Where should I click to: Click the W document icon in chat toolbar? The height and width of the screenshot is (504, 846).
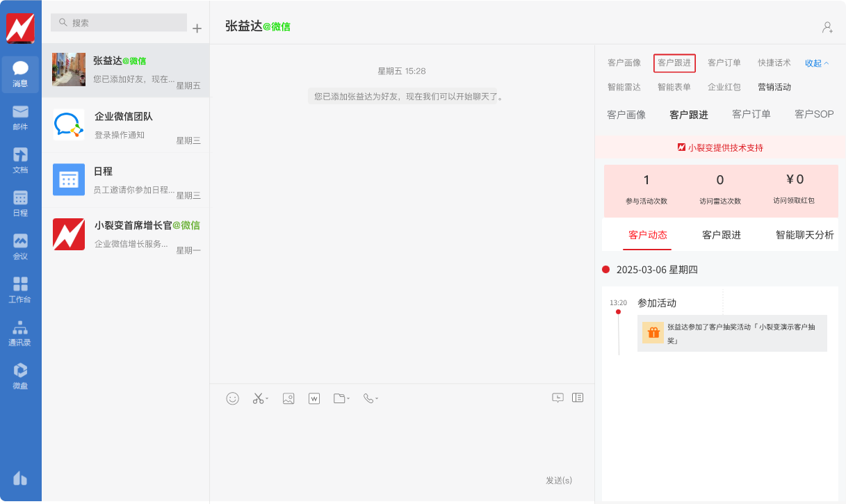click(314, 398)
